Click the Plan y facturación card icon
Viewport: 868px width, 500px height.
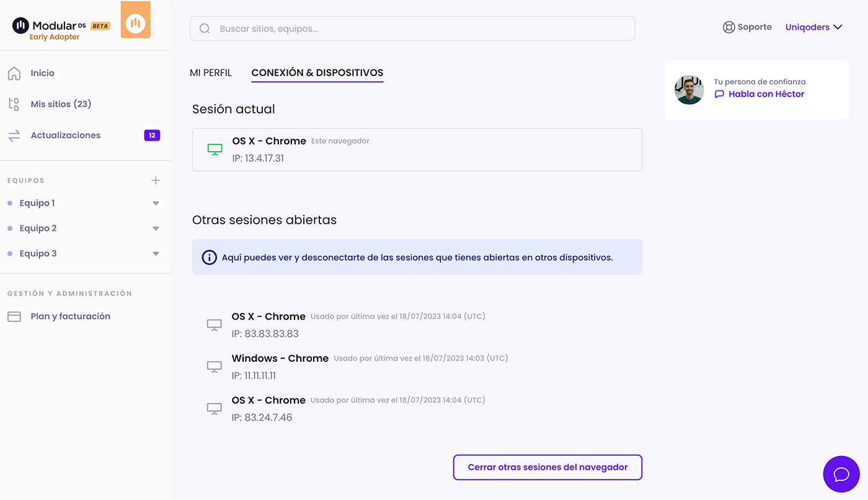[15, 316]
